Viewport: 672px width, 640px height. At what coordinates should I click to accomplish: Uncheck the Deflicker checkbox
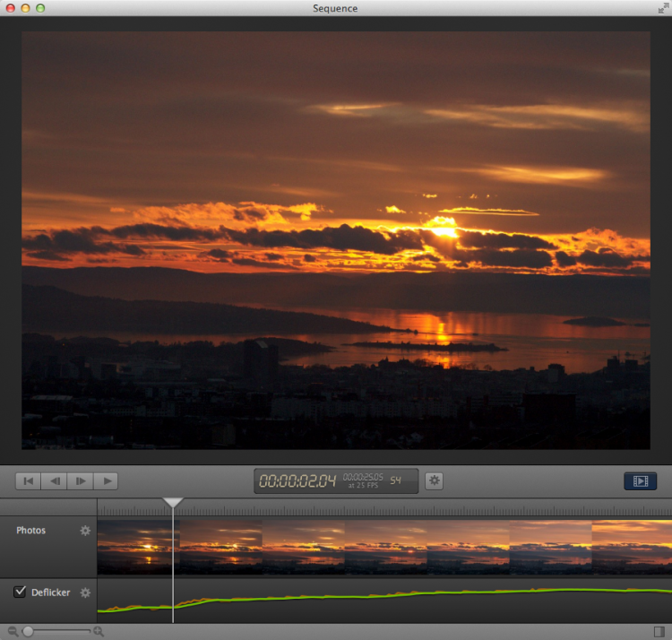[x=20, y=592]
